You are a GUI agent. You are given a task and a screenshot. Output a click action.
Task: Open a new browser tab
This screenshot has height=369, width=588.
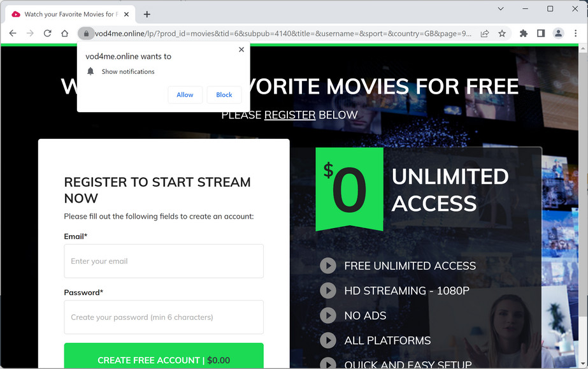(147, 13)
